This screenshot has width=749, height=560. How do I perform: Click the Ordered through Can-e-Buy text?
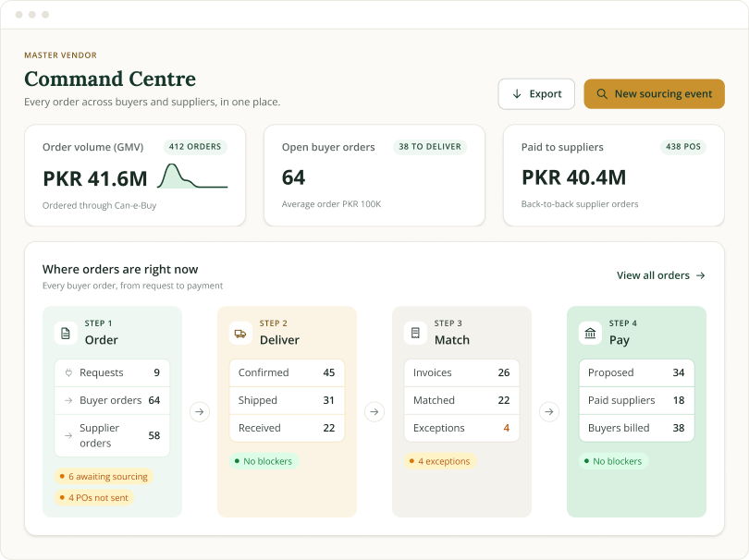pyautogui.click(x=99, y=206)
